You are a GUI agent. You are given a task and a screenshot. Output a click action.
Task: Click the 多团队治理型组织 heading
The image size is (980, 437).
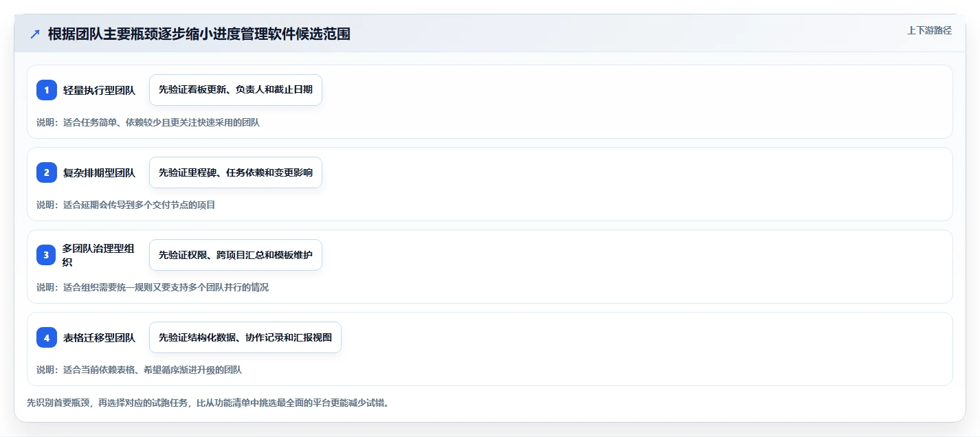click(99, 255)
